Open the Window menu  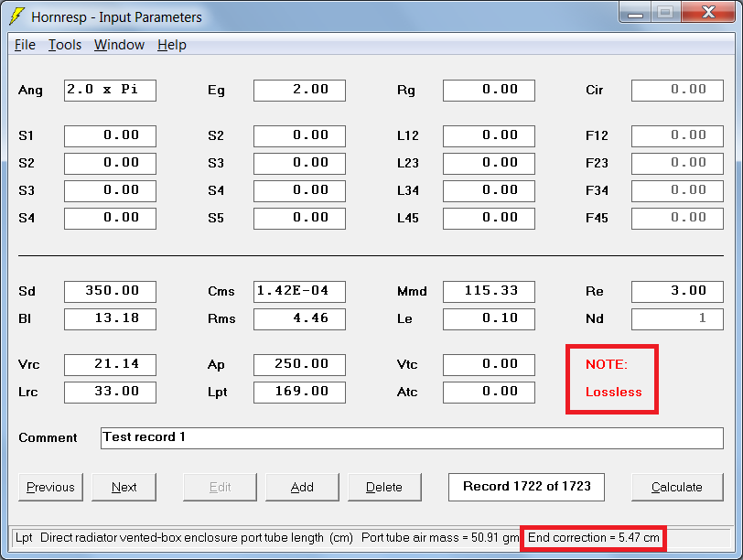[119, 45]
